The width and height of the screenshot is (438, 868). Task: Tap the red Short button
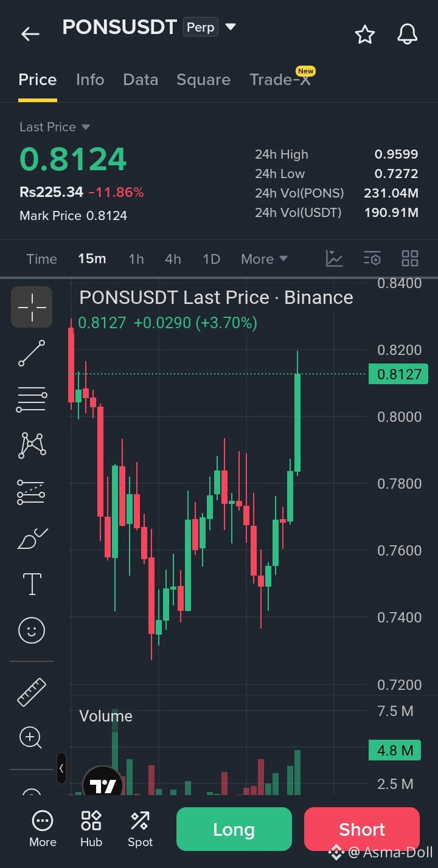[x=362, y=829]
